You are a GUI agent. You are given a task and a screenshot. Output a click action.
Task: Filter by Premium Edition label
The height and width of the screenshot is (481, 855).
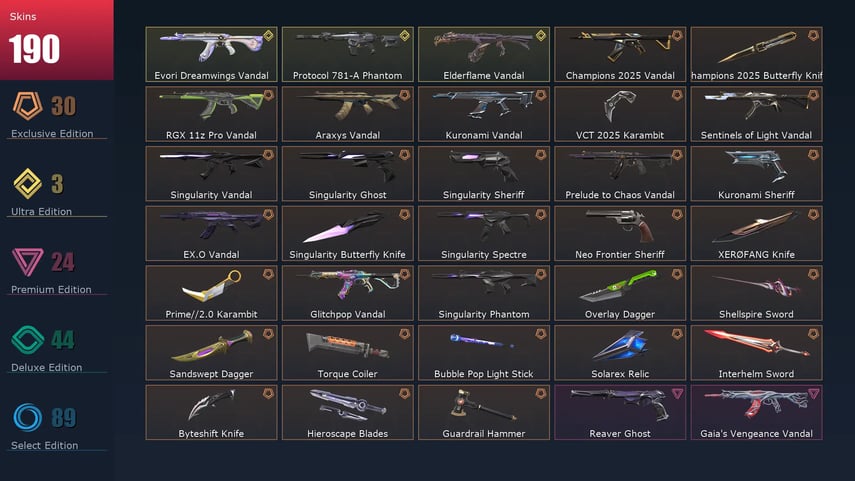(51, 290)
